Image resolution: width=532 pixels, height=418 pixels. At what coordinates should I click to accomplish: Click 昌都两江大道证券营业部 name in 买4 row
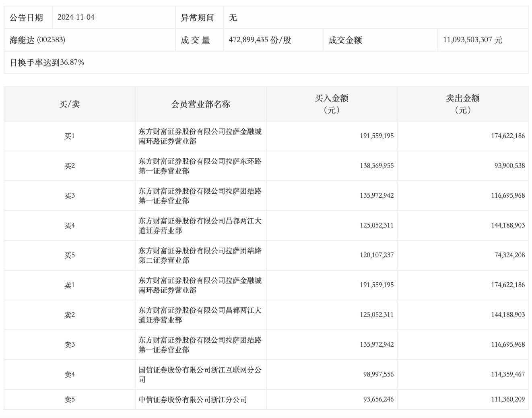pos(200,226)
